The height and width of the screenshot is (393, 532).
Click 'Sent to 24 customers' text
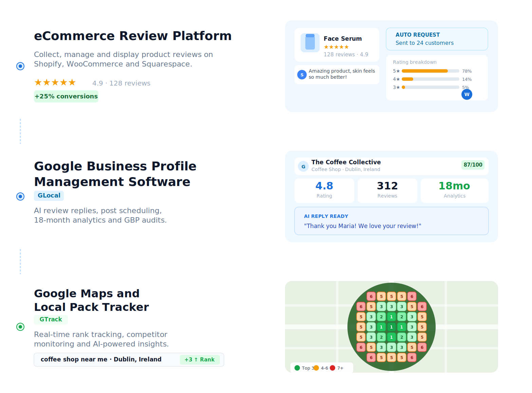(x=424, y=43)
